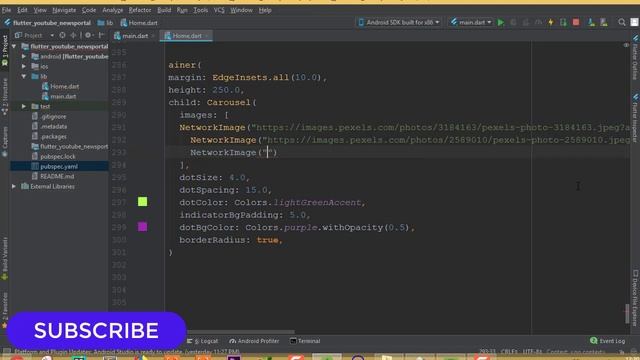Open the Tools menu

(200, 10)
